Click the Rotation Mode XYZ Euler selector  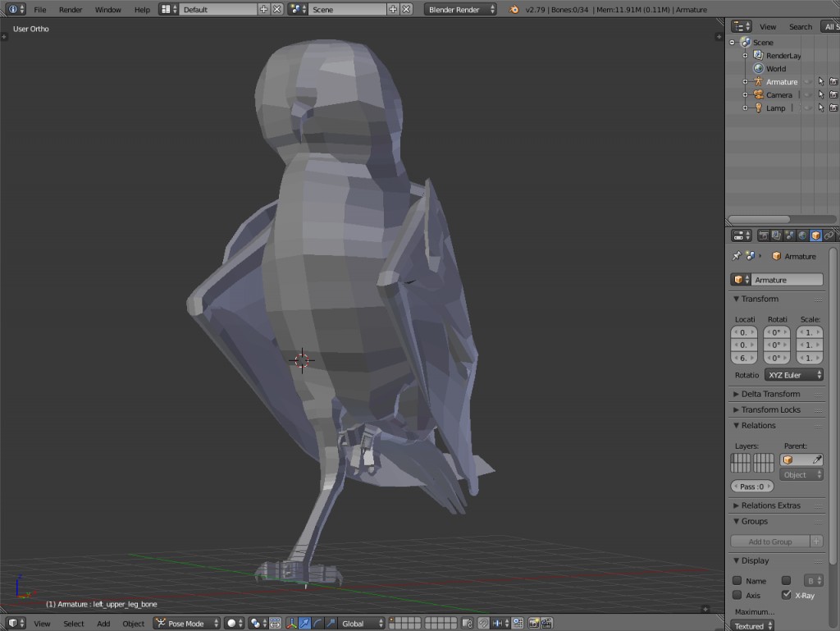(793, 375)
